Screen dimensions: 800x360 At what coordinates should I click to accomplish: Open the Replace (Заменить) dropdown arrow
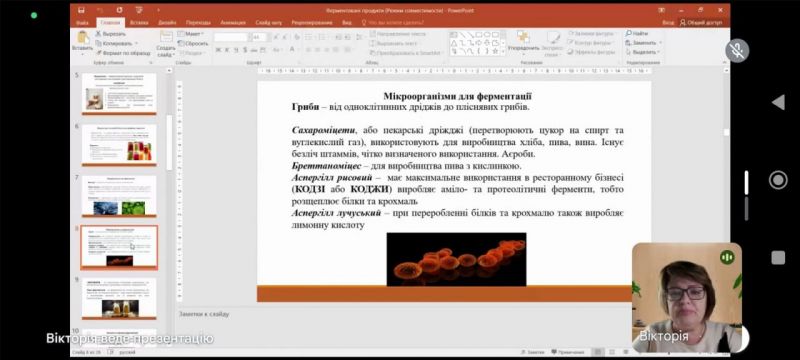coord(660,43)
